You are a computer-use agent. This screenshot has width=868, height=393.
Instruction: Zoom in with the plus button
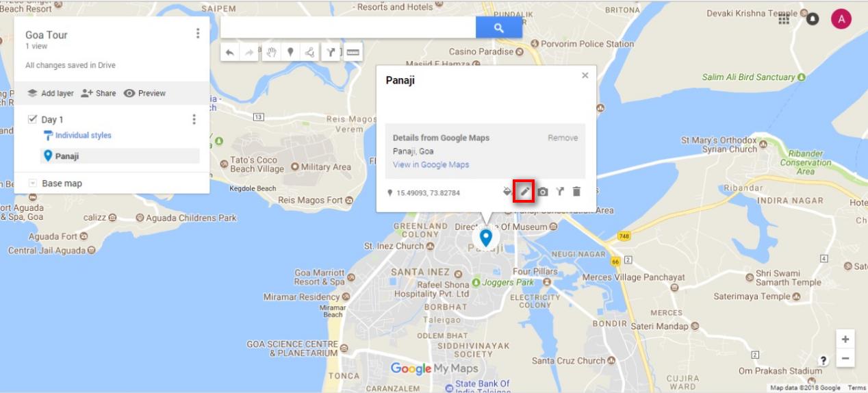pyautogui.click(x=845, y=339)
